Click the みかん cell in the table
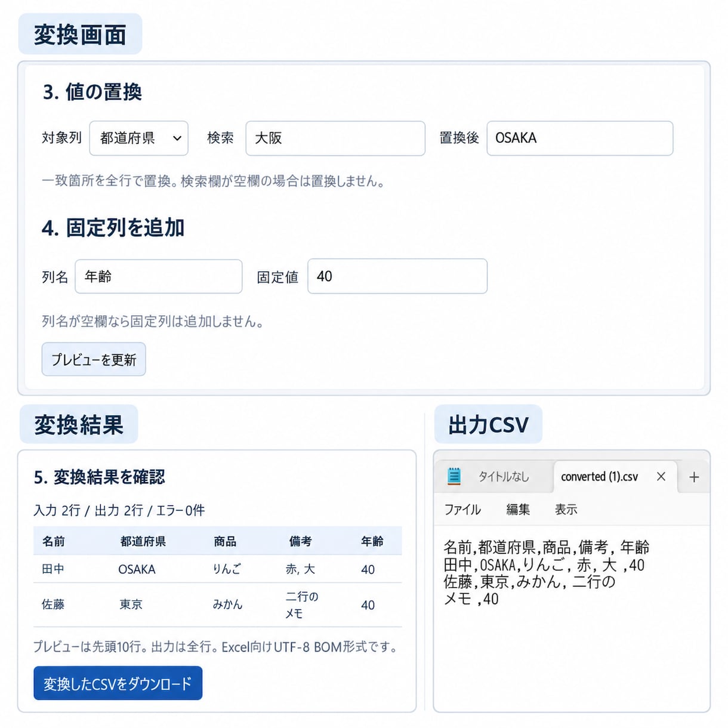This screenshot has width=728, height=728. pos(228,604)
